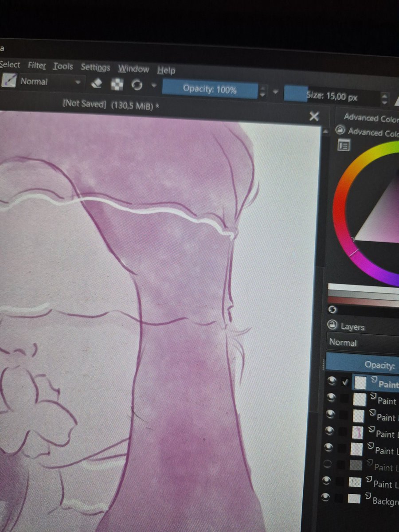Click the brush Opacity 100% slider
Image resolution: width=399 pixels, height=532 pixels.
pyautogui.click(x=210, y=90)
